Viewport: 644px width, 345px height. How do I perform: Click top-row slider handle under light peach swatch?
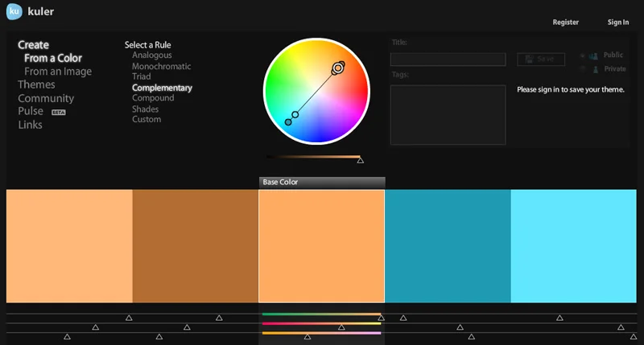(129, 318)
